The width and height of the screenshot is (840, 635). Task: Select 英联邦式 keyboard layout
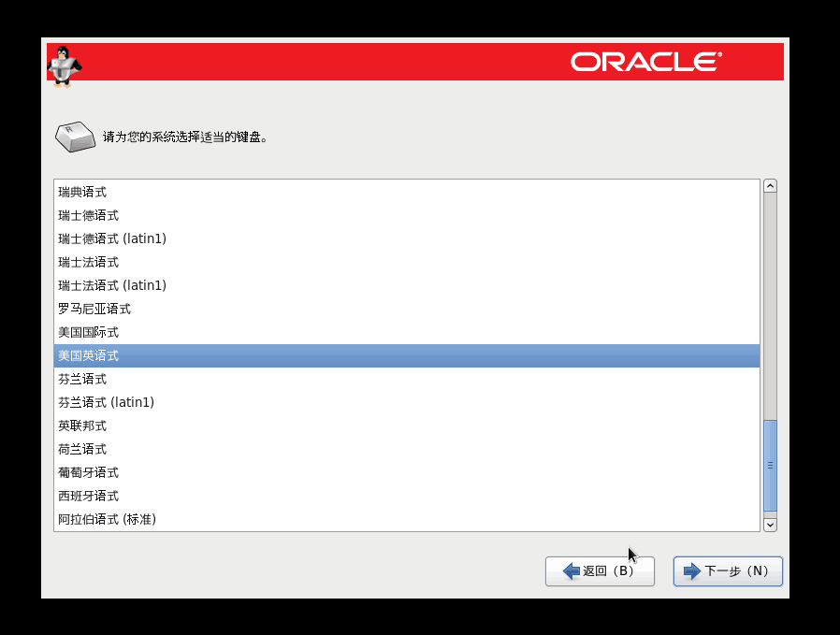point(82,426)
